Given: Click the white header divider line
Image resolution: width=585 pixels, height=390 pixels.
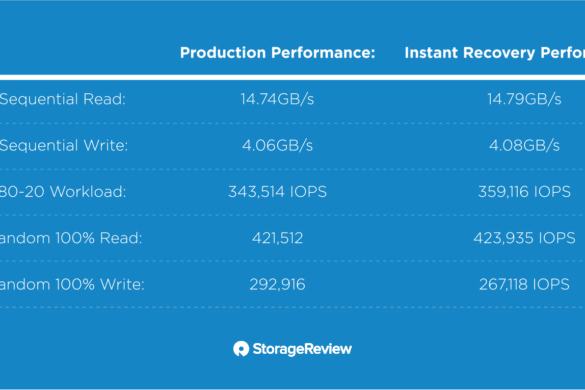Looking at the screenshot, I should click(292, 78).
